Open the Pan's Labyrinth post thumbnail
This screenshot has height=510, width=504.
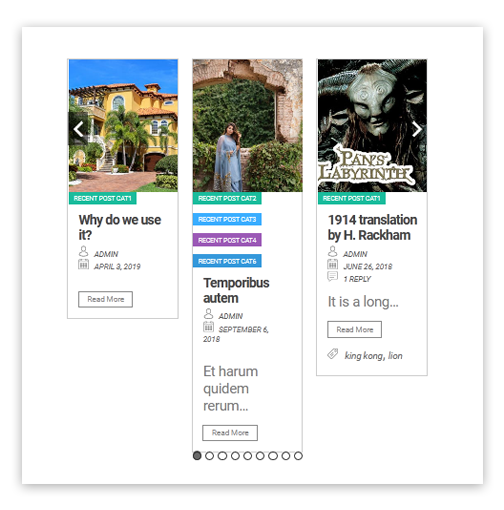click(372, 126)
